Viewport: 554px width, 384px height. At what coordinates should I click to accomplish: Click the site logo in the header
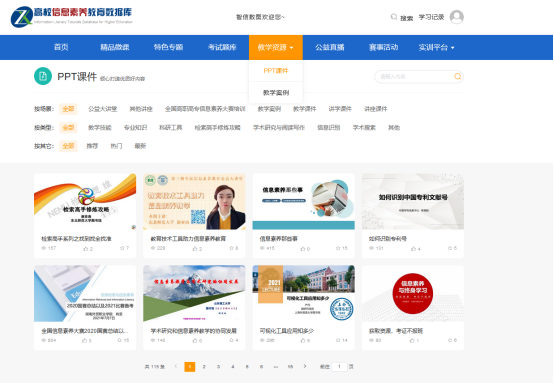[72, 17]
